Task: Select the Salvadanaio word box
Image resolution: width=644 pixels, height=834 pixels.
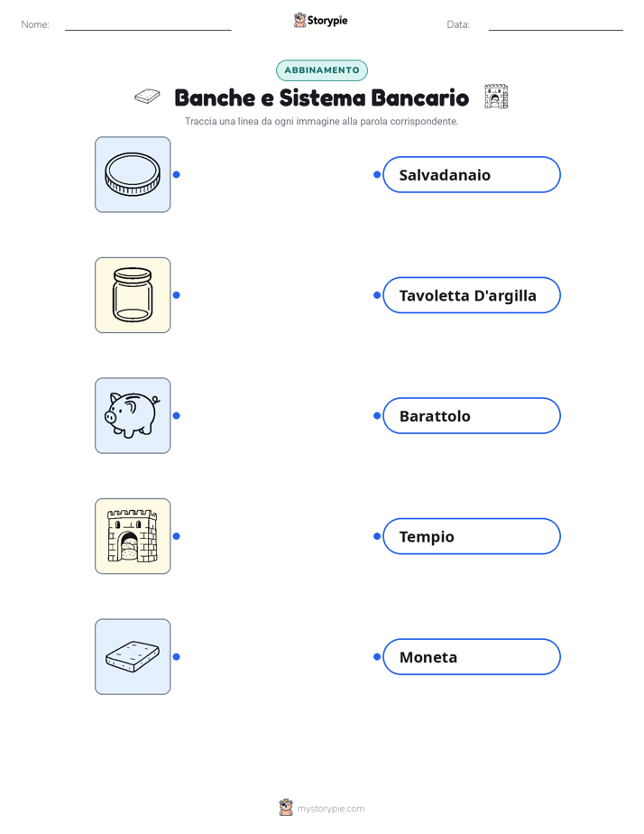Action: tap(472, 174)
